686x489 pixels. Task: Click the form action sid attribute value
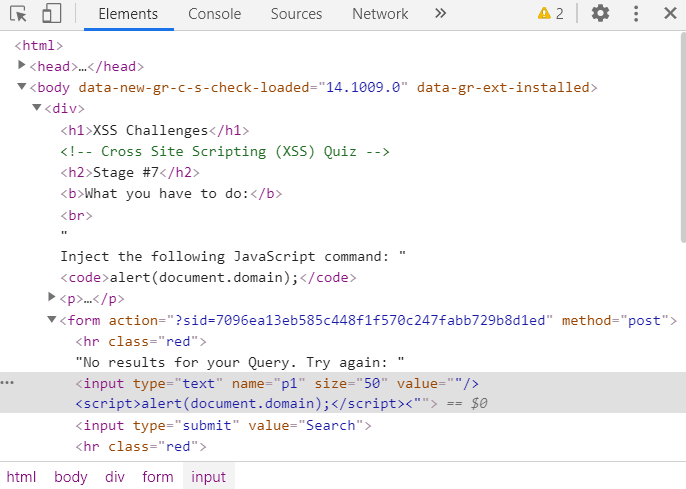pos(360,320)
